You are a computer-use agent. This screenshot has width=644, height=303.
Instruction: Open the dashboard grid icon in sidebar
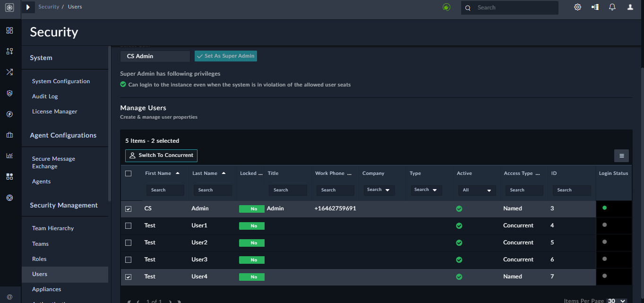coord(9,30)
